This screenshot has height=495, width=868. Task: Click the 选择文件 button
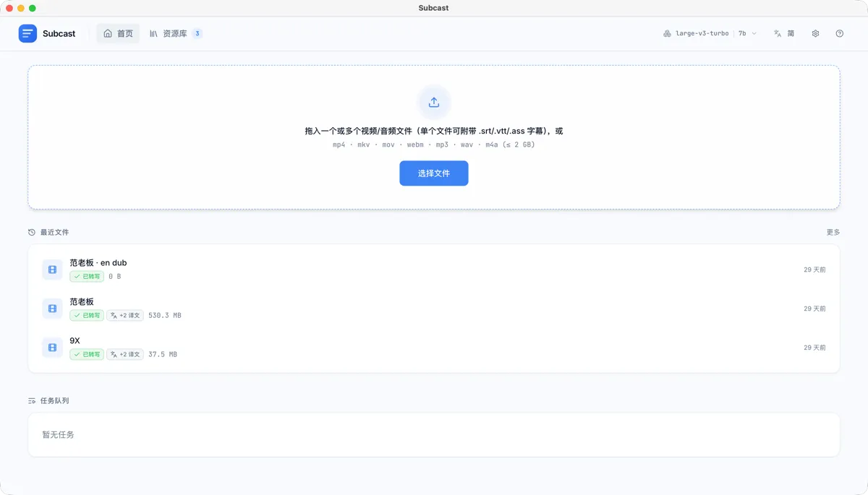pyautogui.click(x=434, y=173)
